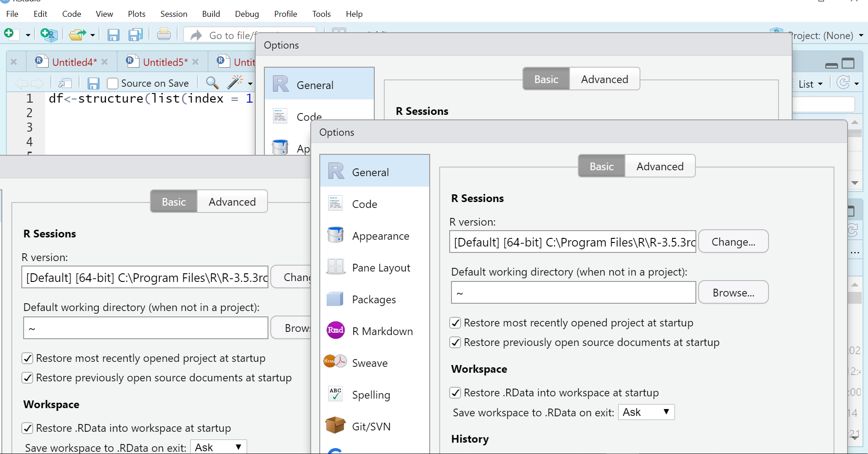Click the Change button for R version
Viewport: 868px width, 454px height.
(733, 242)
